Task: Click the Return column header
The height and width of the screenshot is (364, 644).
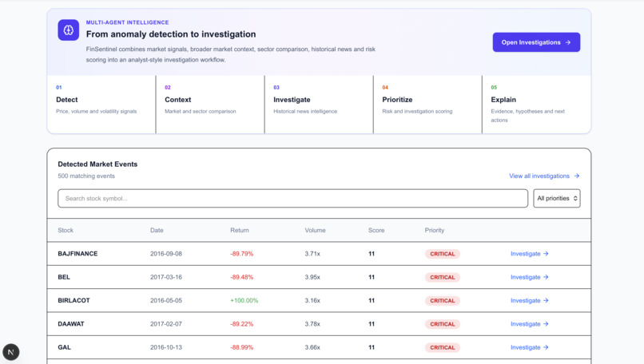Action: 240,230
